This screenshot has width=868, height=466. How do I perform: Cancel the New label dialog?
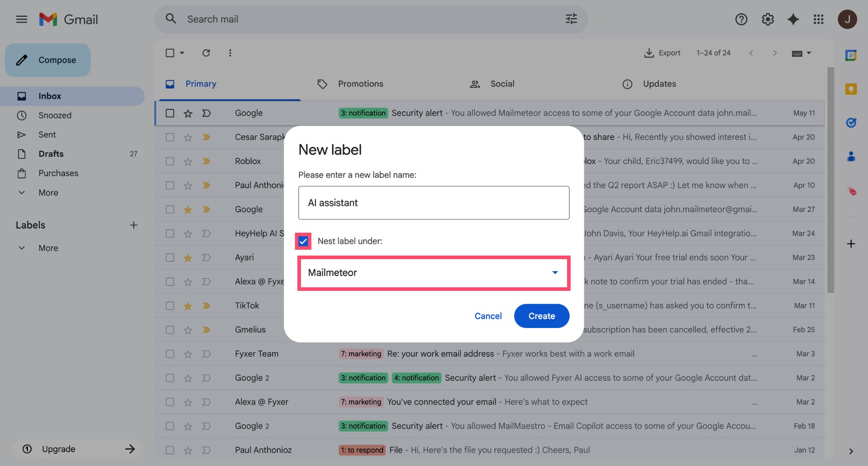[x=488, y=316]
